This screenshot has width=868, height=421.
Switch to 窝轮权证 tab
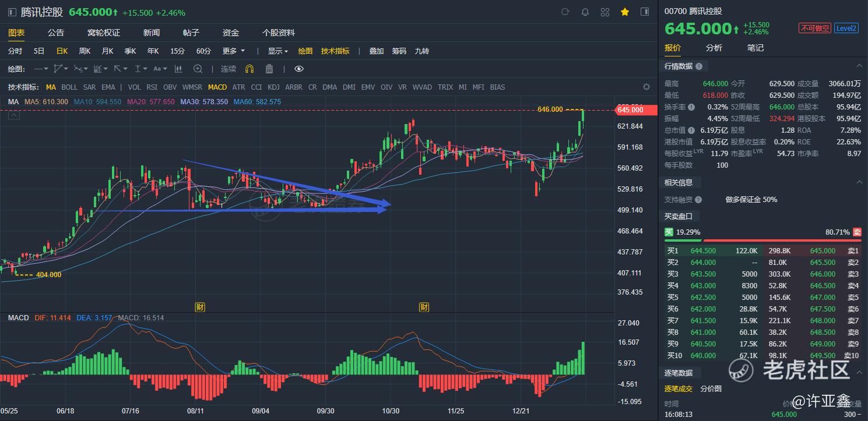point(104,33)
